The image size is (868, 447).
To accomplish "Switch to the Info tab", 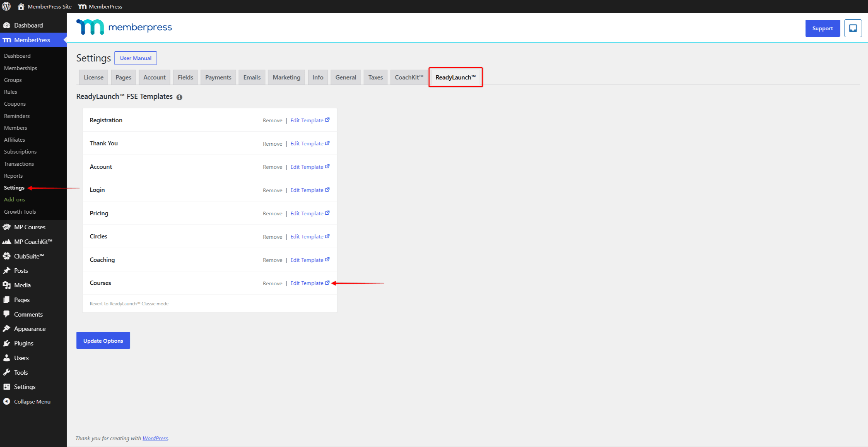I will (x=318, y=77).
